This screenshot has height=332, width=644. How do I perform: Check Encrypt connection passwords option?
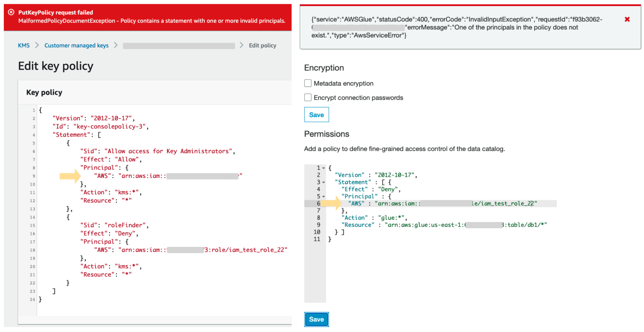coord(308,98)
